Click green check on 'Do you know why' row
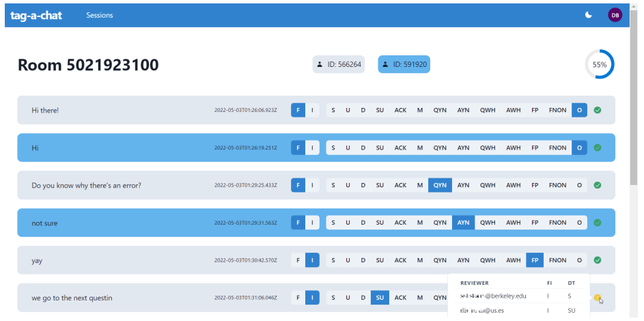 click(x=598, y=185)
